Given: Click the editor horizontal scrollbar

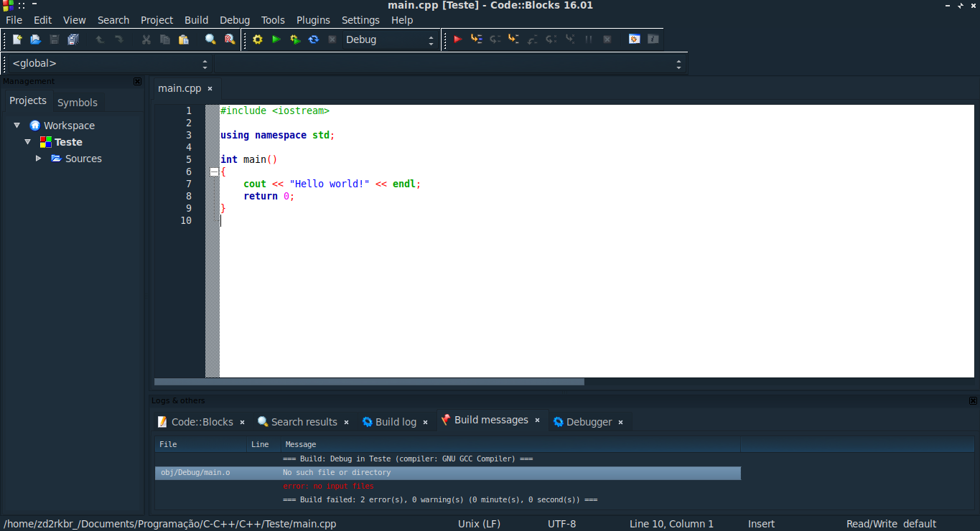Looking at the screenshot, I should (369, 382).
